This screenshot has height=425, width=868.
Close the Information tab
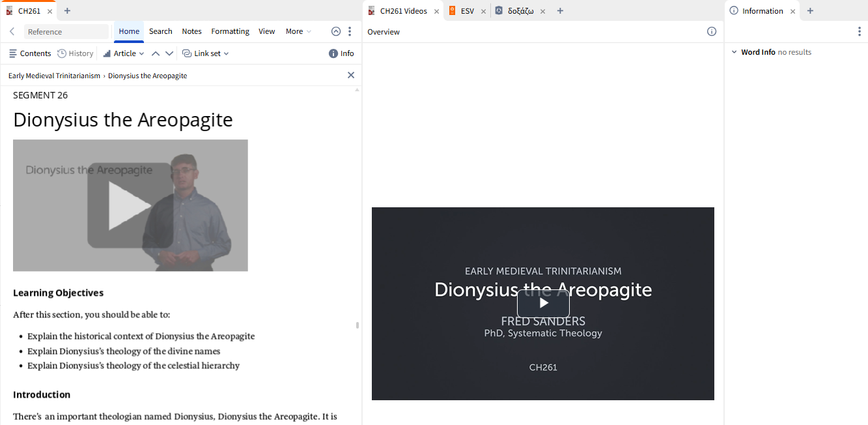(792, 11)
